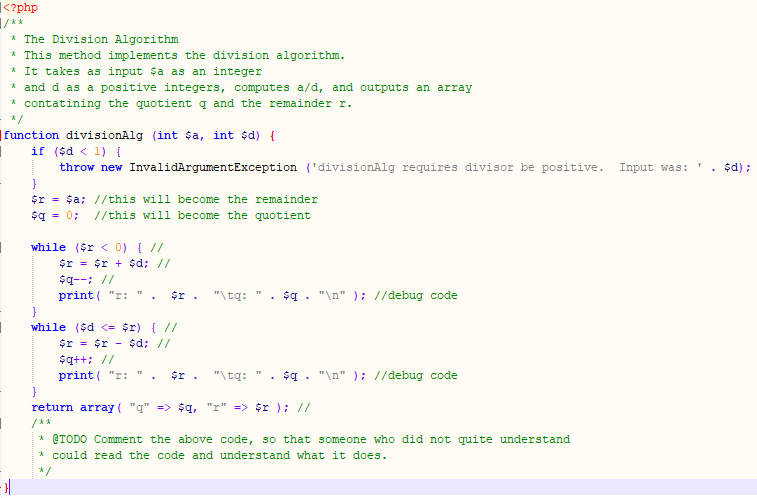
Task: Click the opening brace ending the function declaration line
Action: coord(272,136)
